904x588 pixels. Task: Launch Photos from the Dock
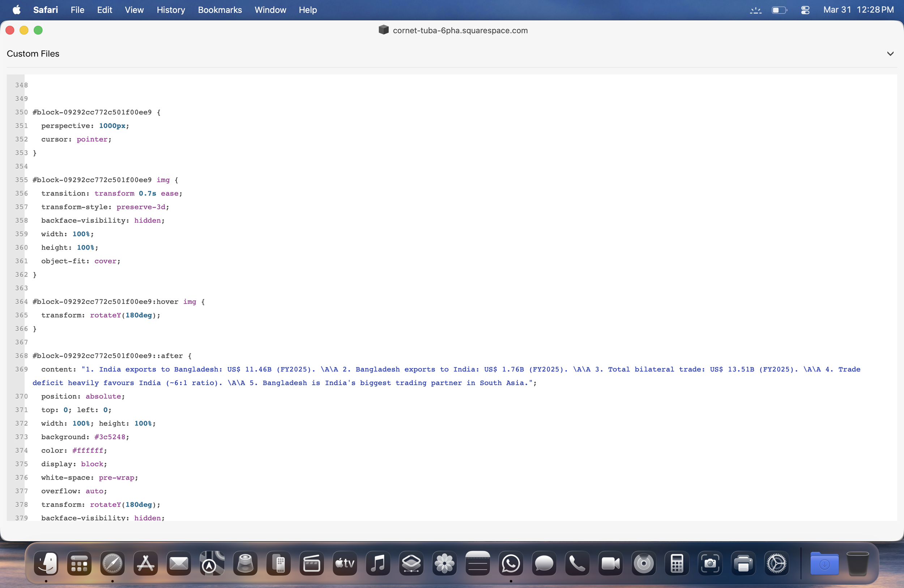(x=444, y=564)
